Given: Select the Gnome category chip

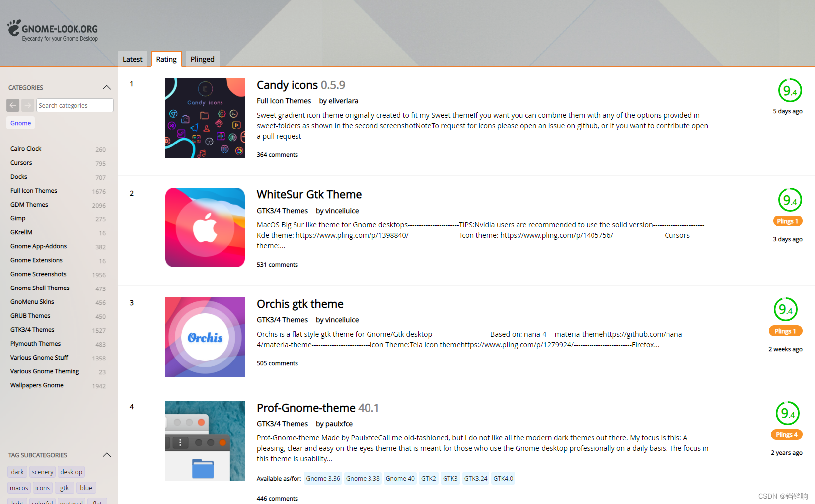Looking at the screenshot, I should [x=20, y=123].
